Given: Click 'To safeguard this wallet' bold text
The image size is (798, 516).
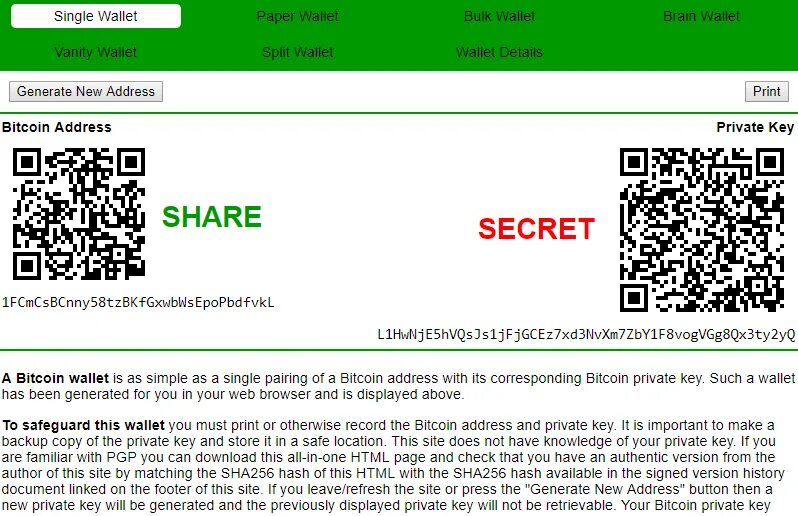Looking at the screenshot, I should click(83, 425).
